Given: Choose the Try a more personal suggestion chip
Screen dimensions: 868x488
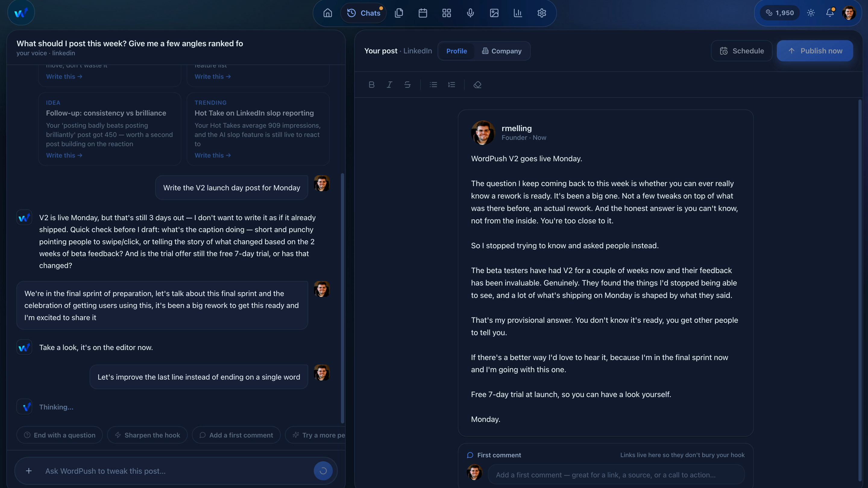Looking at the screenshot, I should (315, 435).
